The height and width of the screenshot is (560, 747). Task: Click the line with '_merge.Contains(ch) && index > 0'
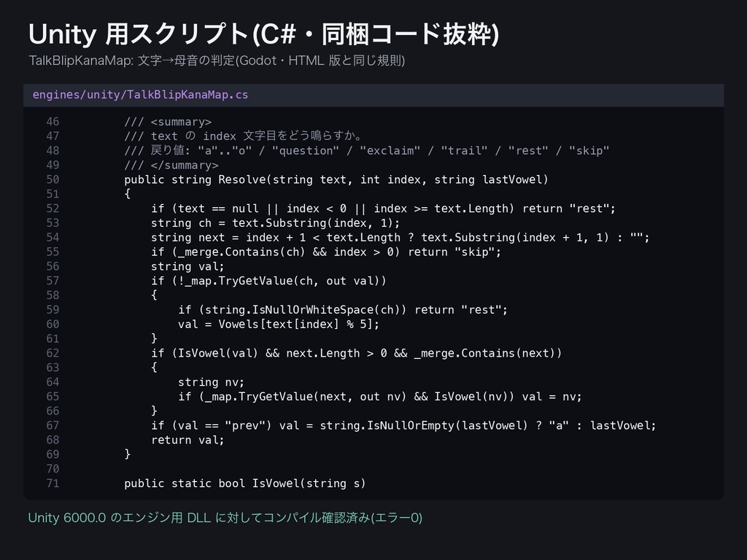(x=326, y=252)
